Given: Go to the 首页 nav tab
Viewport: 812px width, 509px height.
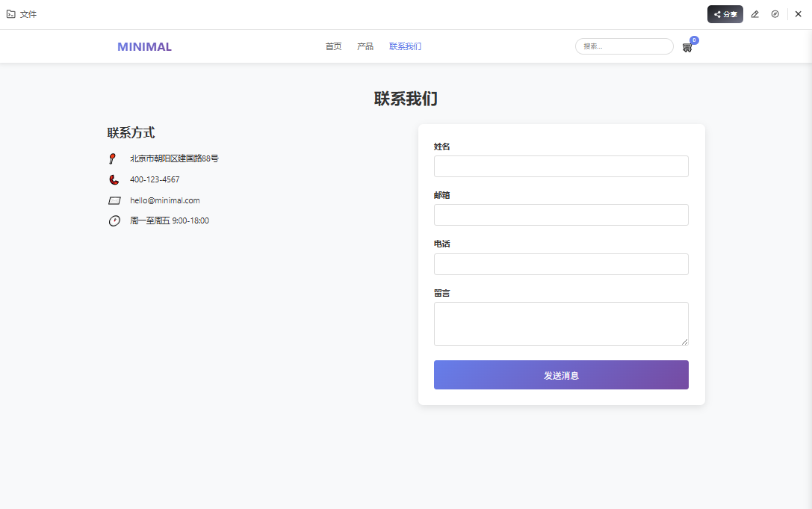Looking at the screenshot, I should point(333,46).
